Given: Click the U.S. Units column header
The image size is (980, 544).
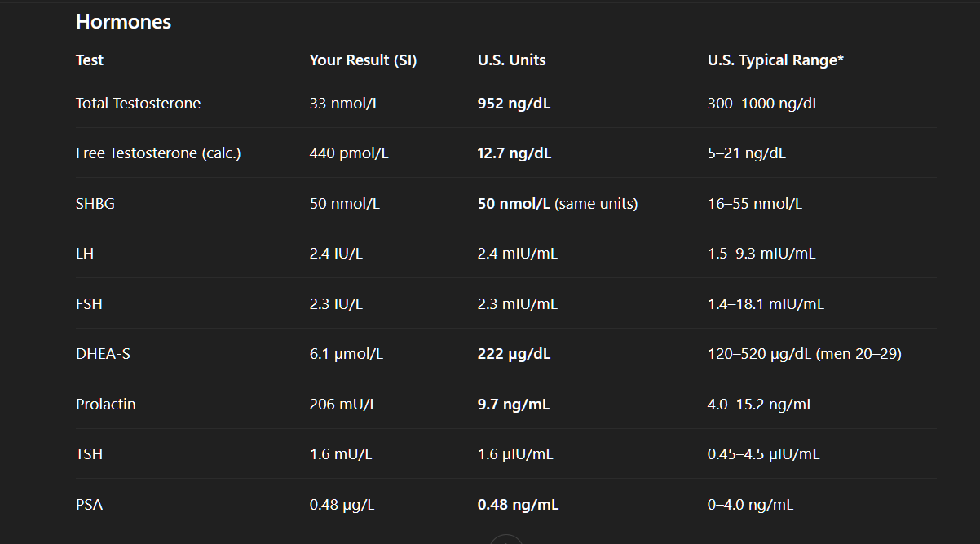Looking at the screenshot, I should tap(512, 60).
